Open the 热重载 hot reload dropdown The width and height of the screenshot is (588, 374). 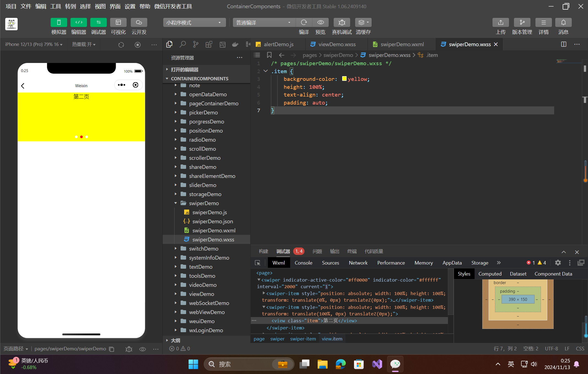(84, 44)
